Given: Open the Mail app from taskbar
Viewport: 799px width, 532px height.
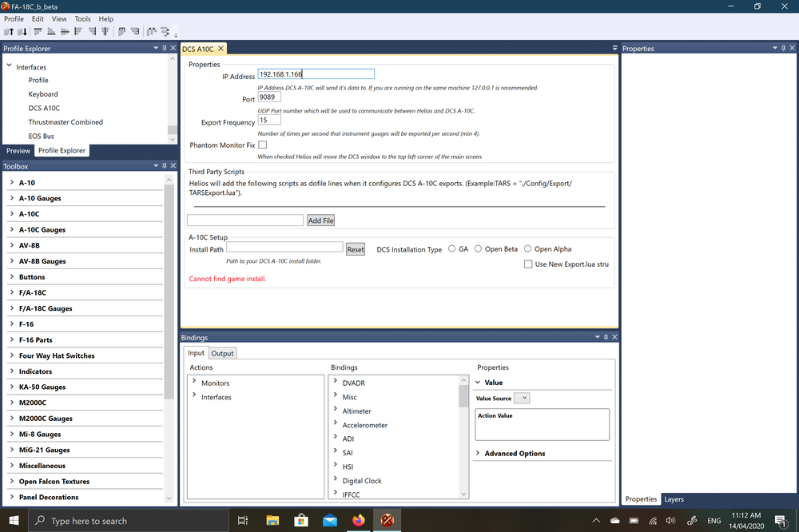Looking at the screenshot, I should tap(330, 520).
